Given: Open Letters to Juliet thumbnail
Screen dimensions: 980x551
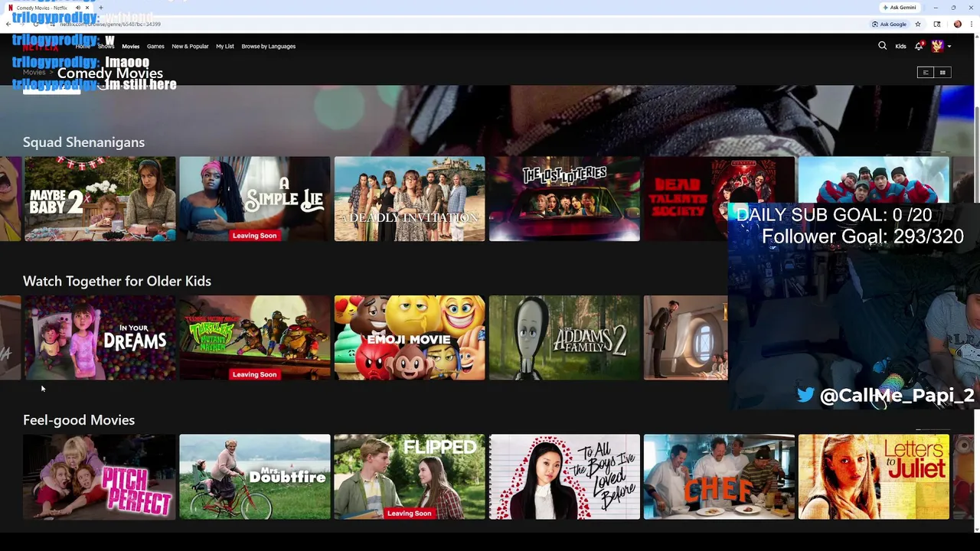Looking at the screenshot, I should tap(874, 477).
